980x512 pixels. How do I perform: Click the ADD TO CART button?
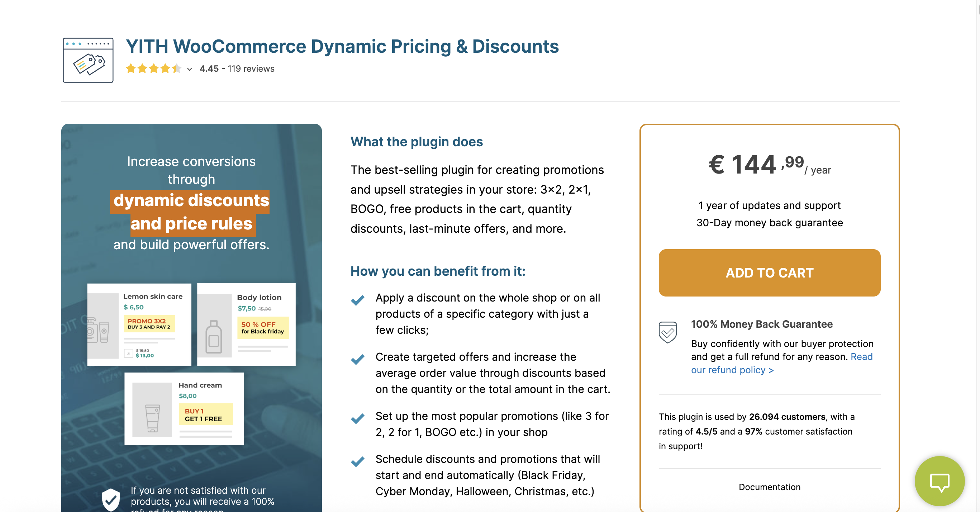(x=769, y=272)
